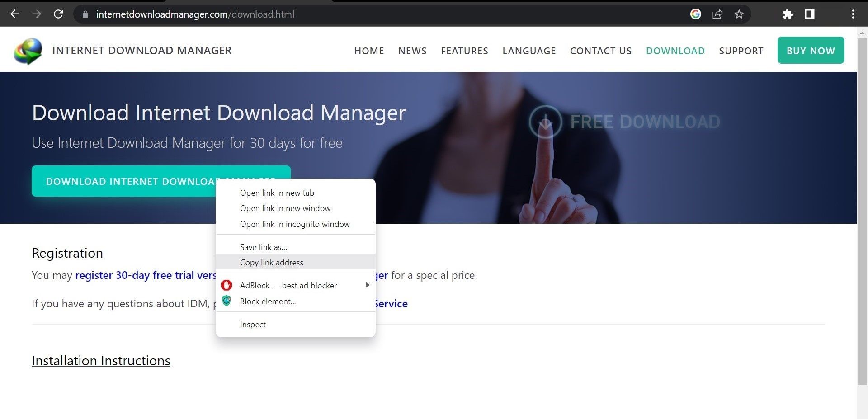
Task: Click the IDM globe logo
Action: tap(28, 51)
